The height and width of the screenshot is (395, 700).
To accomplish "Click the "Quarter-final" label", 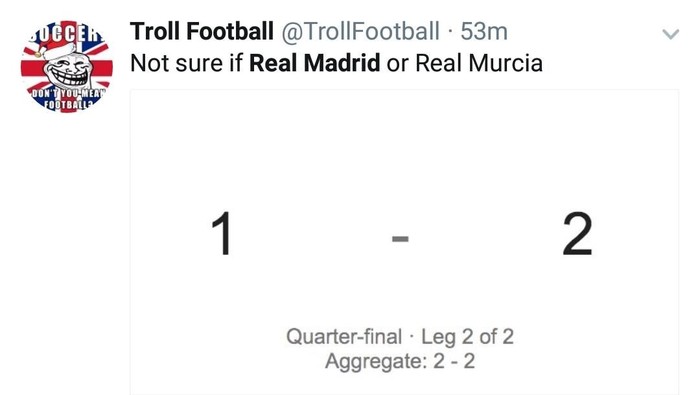I will [x=344, y=337].
